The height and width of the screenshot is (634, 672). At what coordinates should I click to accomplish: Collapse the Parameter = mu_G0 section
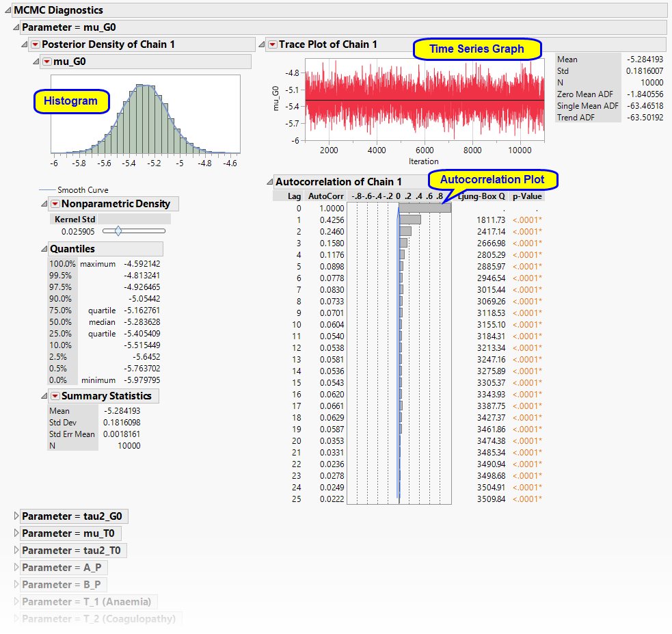coord(16,27)
